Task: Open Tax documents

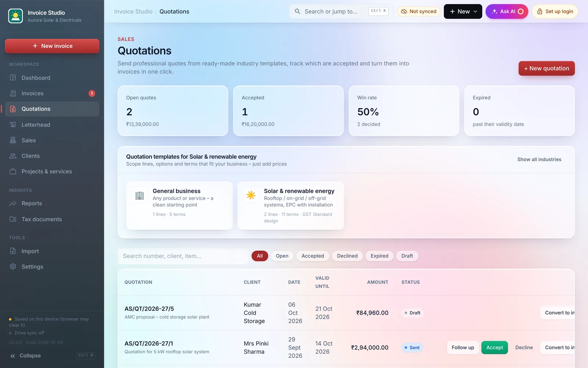Action: [52, 219]
